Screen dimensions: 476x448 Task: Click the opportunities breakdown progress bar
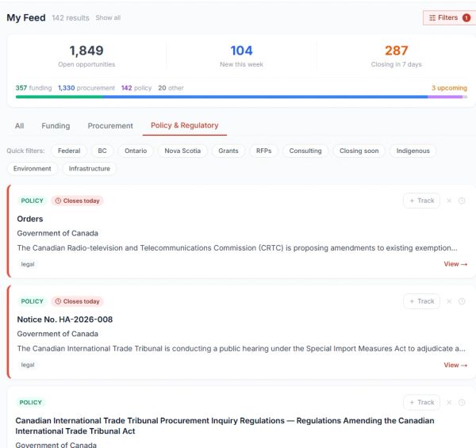241,97
